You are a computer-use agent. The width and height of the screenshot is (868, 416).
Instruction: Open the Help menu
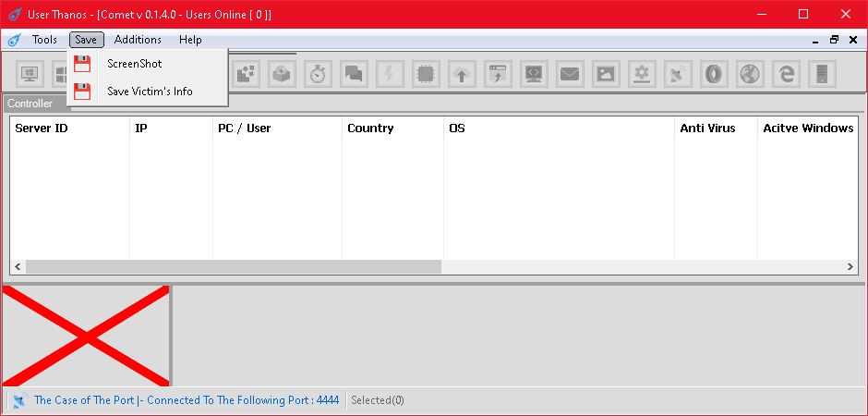pyautogui.click(x=190, y=40)
